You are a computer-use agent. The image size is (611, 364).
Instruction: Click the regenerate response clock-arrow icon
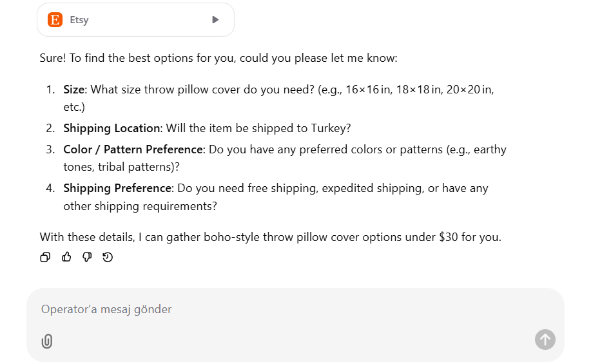108,257
